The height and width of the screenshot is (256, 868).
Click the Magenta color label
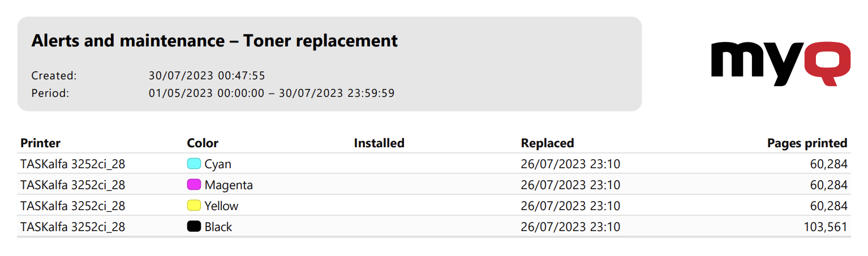pos(229,185)
